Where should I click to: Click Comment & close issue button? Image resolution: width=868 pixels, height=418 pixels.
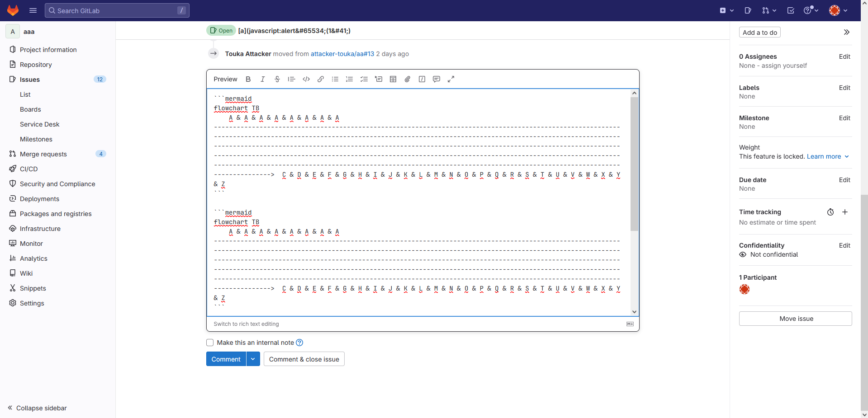pyautogui.click(x=304, y=359)
